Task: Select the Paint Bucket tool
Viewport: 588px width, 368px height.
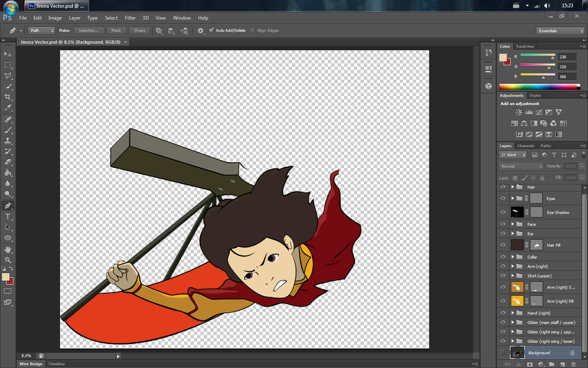Action: point(7,173)
